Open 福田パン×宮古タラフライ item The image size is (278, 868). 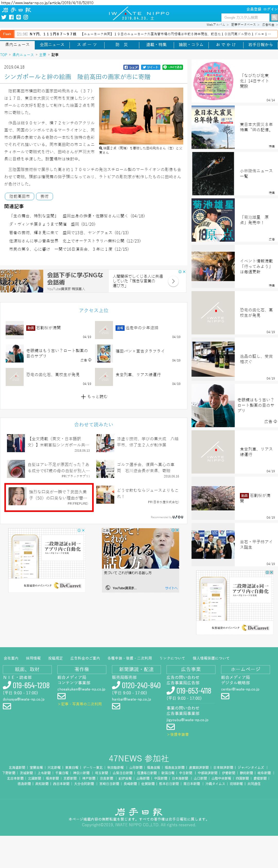tap(140, 351)
